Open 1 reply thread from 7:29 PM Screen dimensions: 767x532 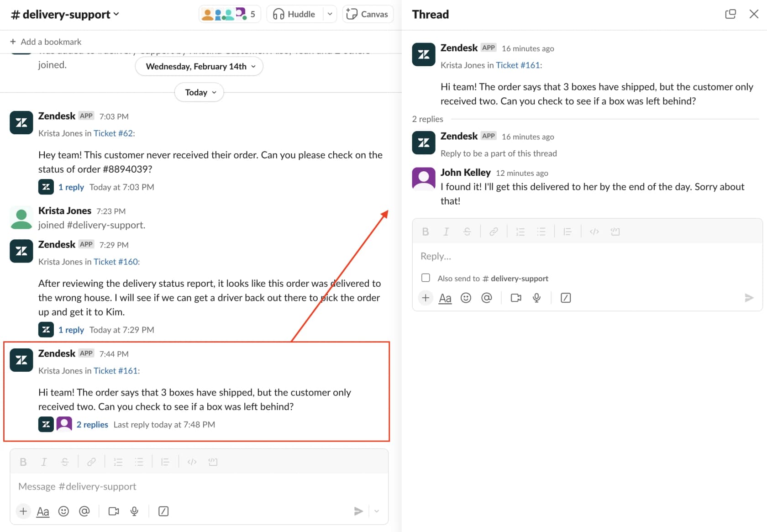pyautogui.click(x=71, y=330)
